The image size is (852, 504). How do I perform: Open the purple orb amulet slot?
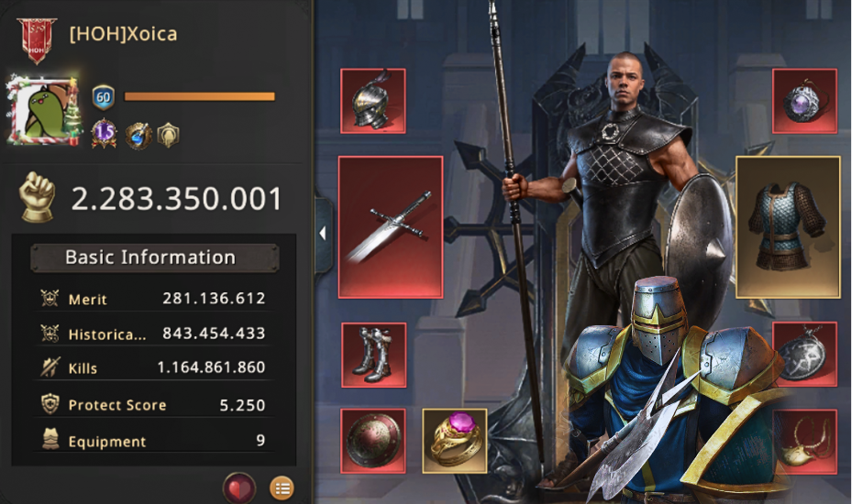click(x=804, y=101)
